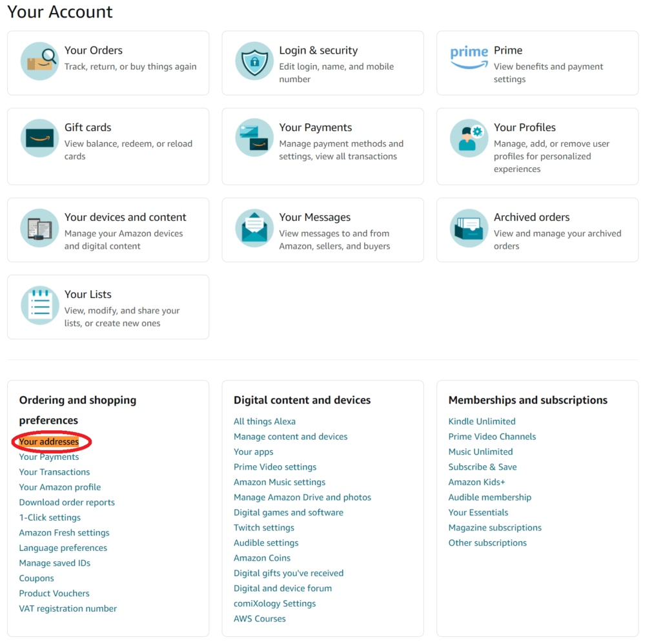Open Amazon Coins link

(x=262, y=558)
